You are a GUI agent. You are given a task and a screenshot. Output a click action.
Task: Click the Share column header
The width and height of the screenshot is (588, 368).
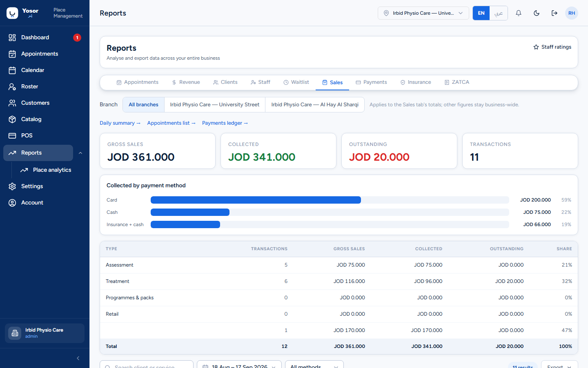[564, 249]
